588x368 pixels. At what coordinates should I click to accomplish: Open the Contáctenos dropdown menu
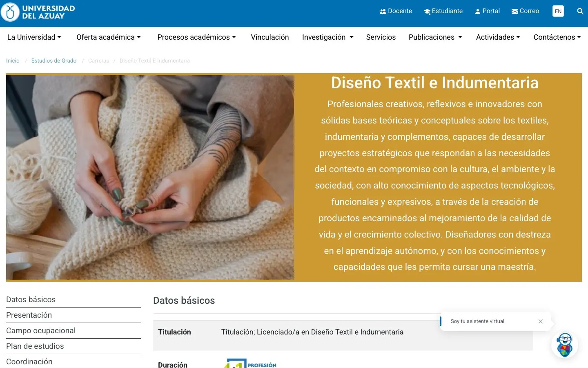(557, 37)
